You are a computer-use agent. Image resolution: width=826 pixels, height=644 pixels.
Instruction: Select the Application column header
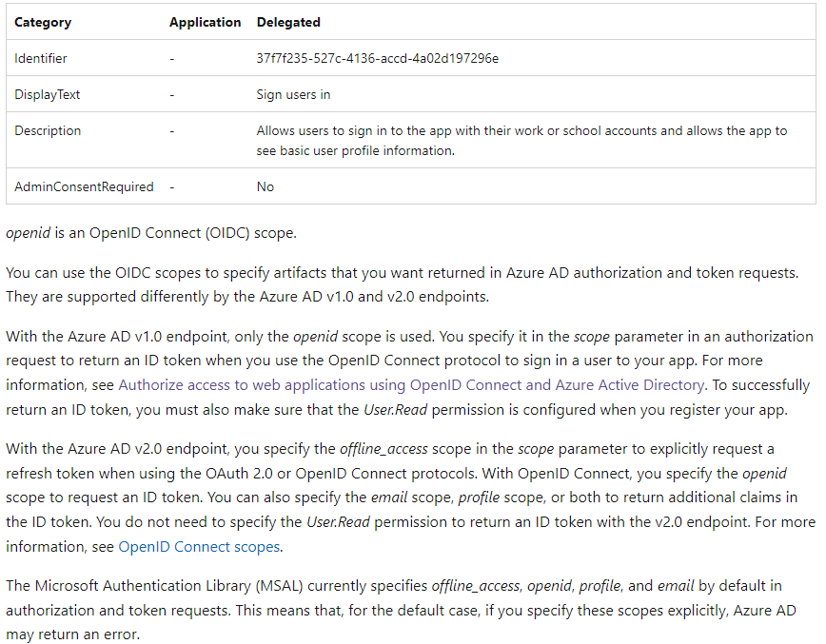click(x=205, y=22)
